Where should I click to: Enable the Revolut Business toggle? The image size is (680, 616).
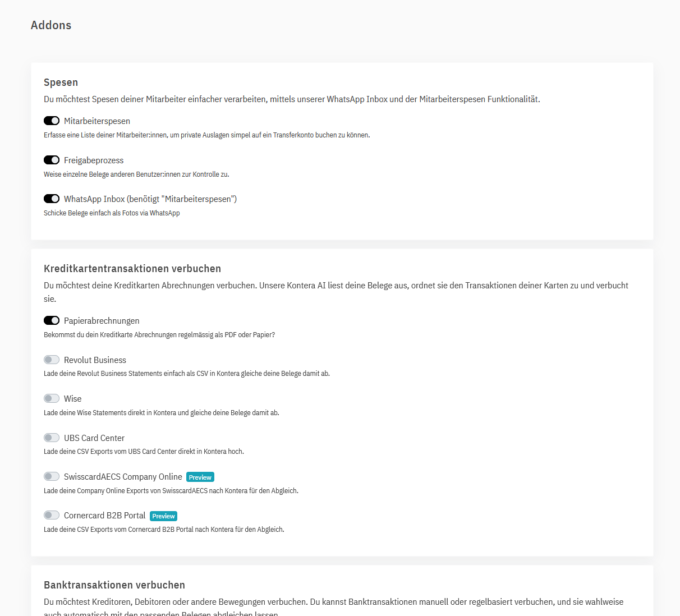pos(52,360)
